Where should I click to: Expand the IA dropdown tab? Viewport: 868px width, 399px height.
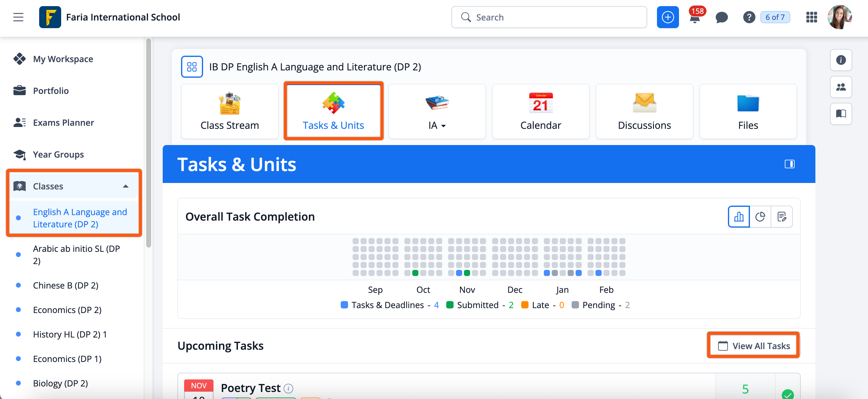coord(437,125)
